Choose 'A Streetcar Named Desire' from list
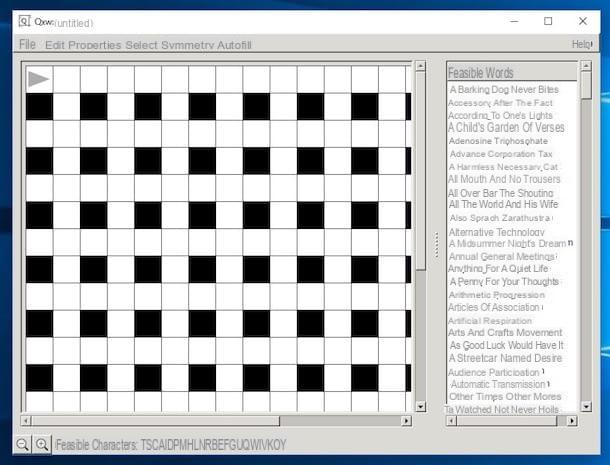Screen dimensions: 610x465 pos(506,358)
